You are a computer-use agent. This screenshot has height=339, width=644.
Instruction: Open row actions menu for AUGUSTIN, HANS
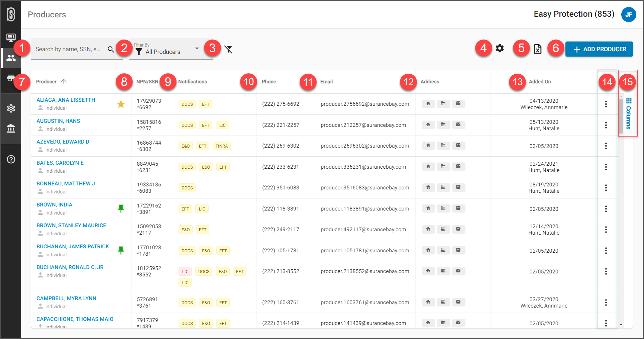[606, 125]
